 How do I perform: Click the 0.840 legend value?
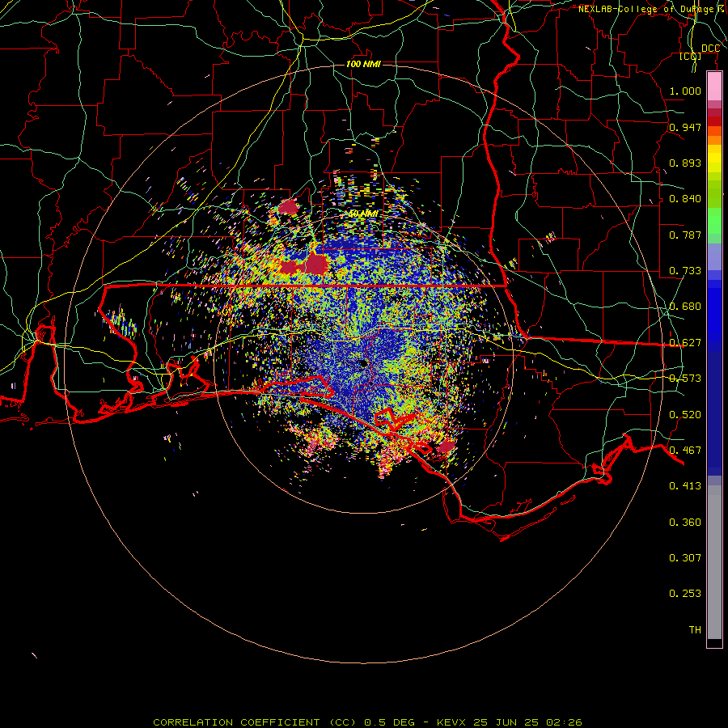pos(685,199)
